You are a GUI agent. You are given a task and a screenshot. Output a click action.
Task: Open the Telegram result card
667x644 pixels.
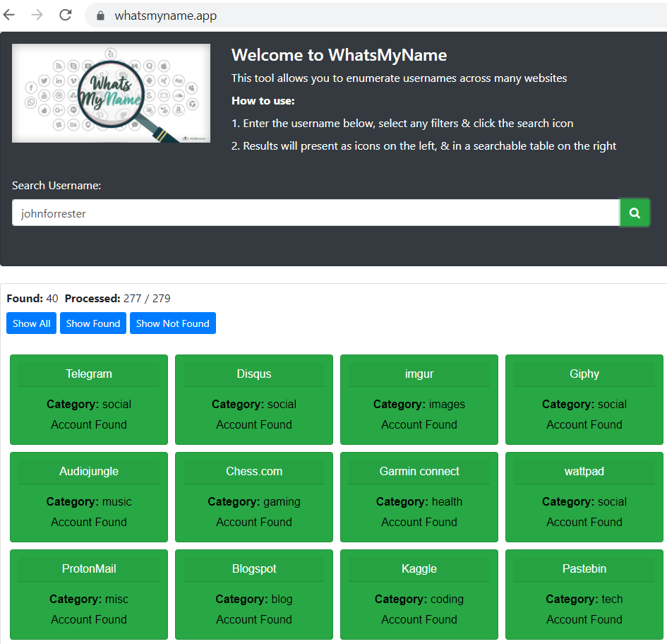pyautogui.click(x=89, y=399)
